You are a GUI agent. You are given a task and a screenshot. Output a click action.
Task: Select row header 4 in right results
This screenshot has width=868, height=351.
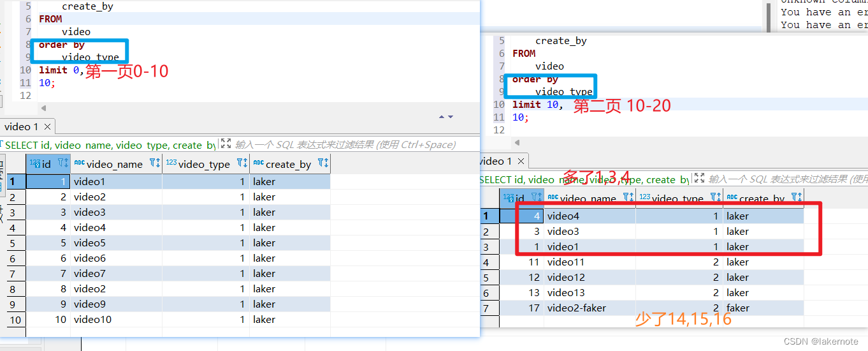pyautogui.click(x=489, y=262)
